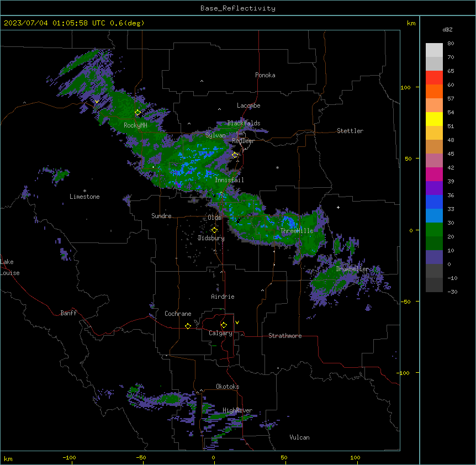Click the Limestone label
Screen dimensions: 476x465
pyautogui.click(x=84, y=197)
